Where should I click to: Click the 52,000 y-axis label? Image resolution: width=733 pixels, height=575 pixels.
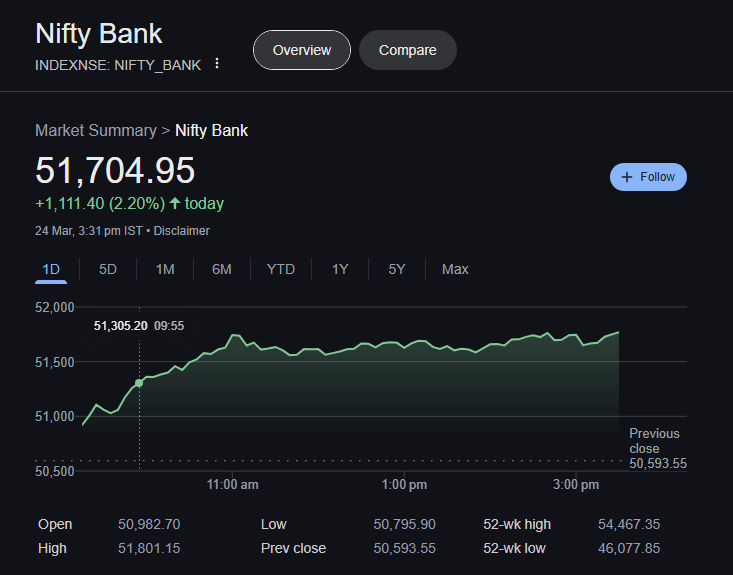coord(55,307)
